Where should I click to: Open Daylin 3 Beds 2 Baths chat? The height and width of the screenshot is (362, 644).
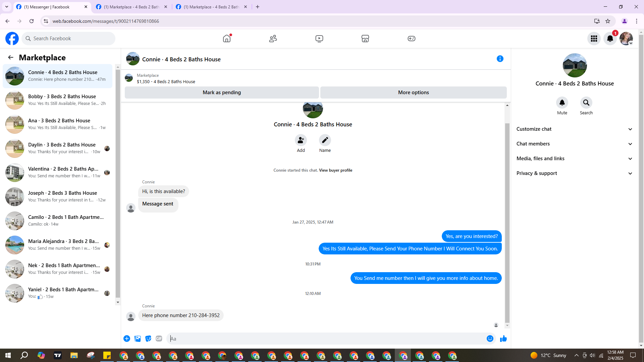coord(58,148)
